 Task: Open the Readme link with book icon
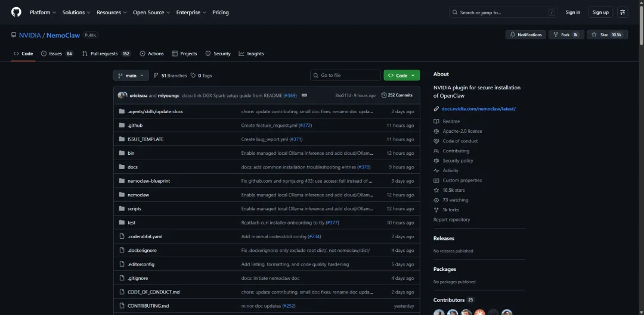coord(447,121)
